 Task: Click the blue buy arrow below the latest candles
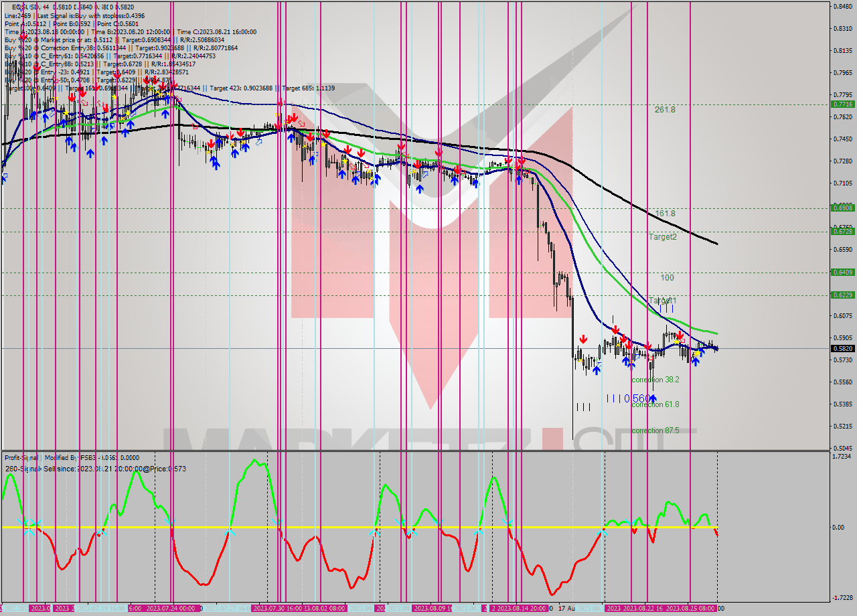[696, 360]
